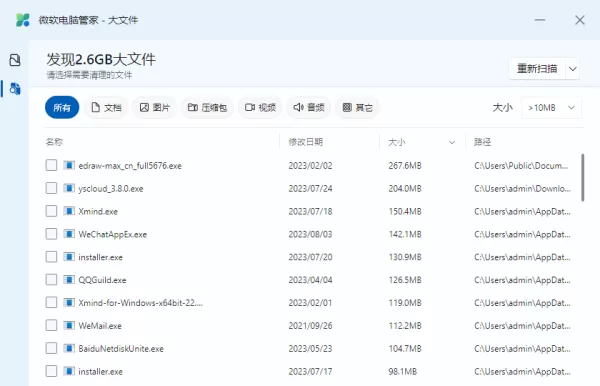Click the exe icon beside edraw-max_cn_full5676.exe

(x=69, y=165)
